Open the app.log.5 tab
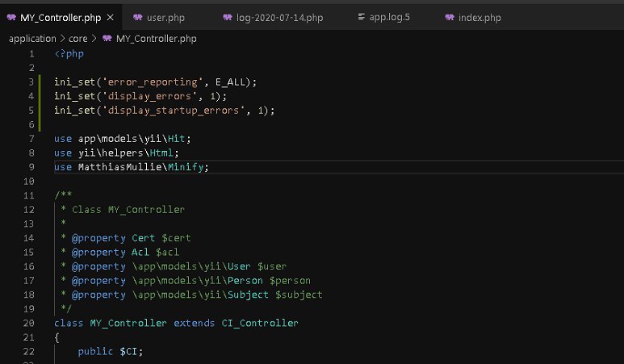This screenshot has height=364, width=624. tap(389, 17)
